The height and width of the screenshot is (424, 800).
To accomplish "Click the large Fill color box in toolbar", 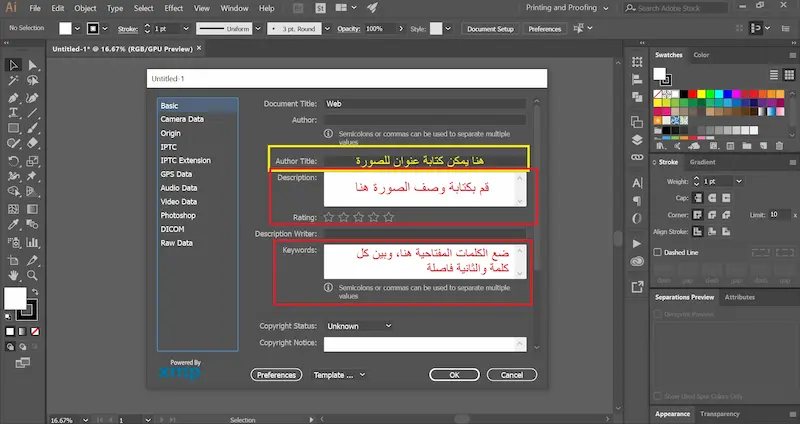I will click(15, 298).
